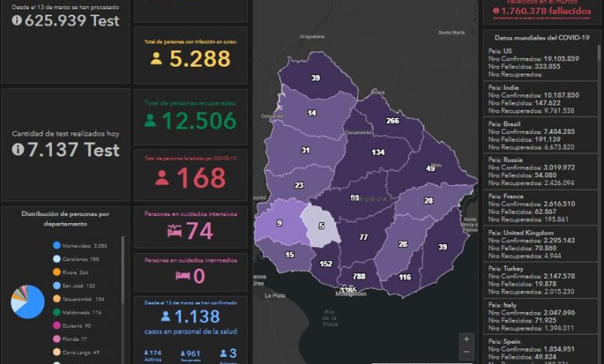Click the info icon beside 625.939 Test
This screenshot has width=604, height=364.
[17, 21]
